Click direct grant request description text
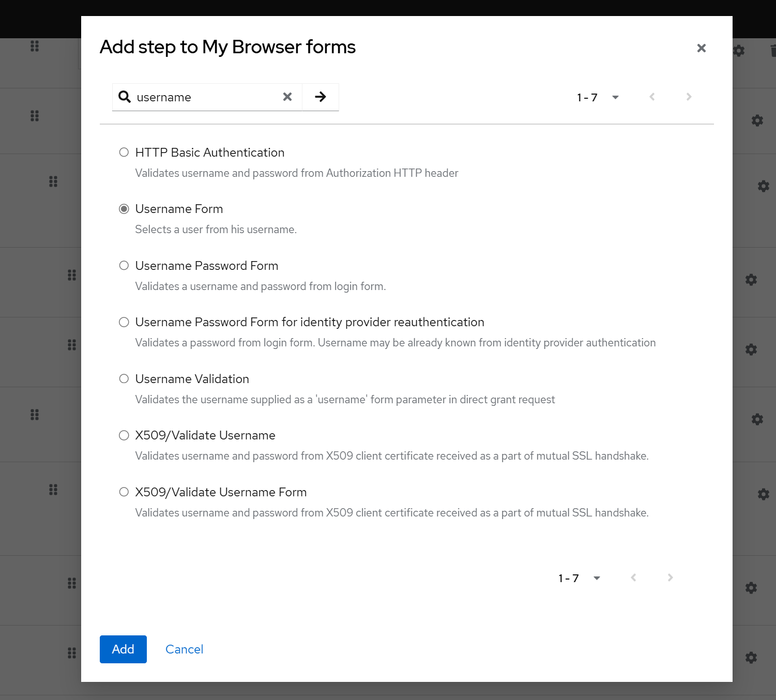The width and height of the screenshot is (776, 700). point(345,400)
